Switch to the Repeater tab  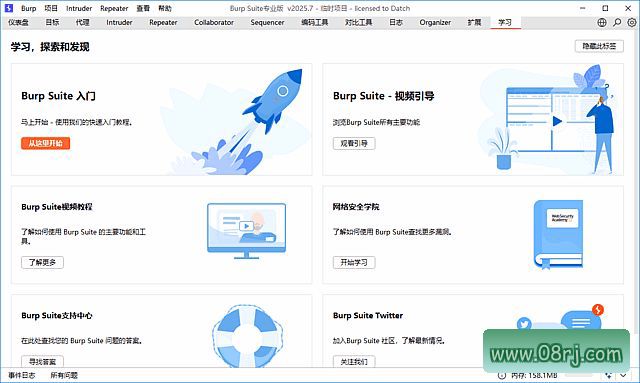(163, 22)
